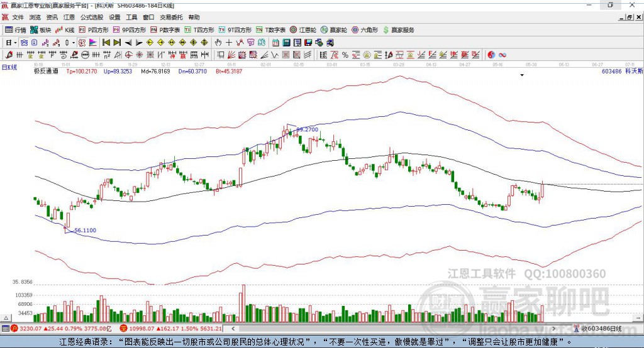Toggle the K线 candlestick chart view
644x348 pixels.
tap(65, 30)
